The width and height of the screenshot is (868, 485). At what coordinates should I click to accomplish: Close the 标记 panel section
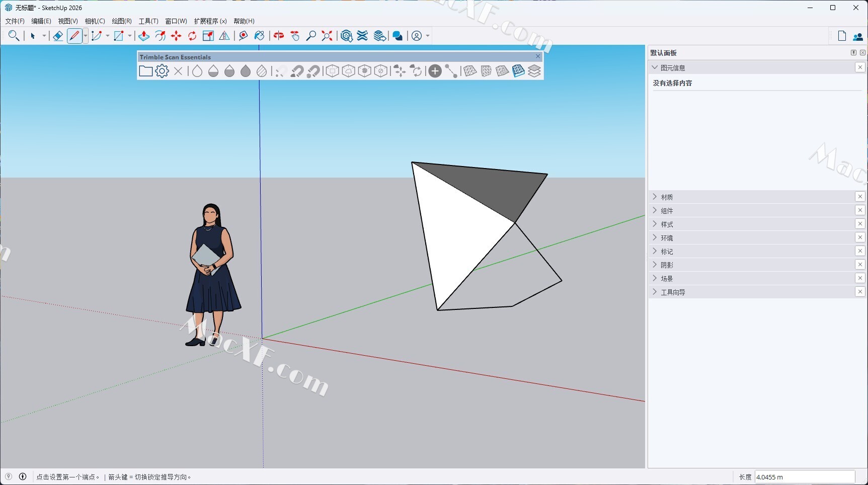pos(860,251)
